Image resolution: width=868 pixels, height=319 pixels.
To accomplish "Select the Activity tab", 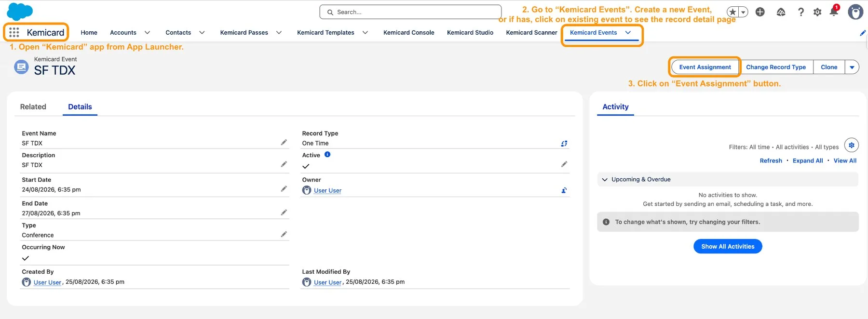I will coord(615,107).
